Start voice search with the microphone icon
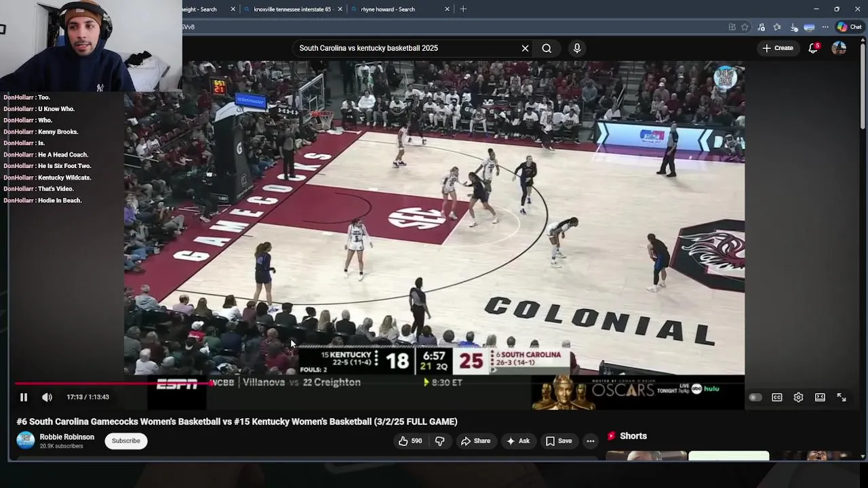The height and width of the screenshot is (488, 868). click(577, 48)
